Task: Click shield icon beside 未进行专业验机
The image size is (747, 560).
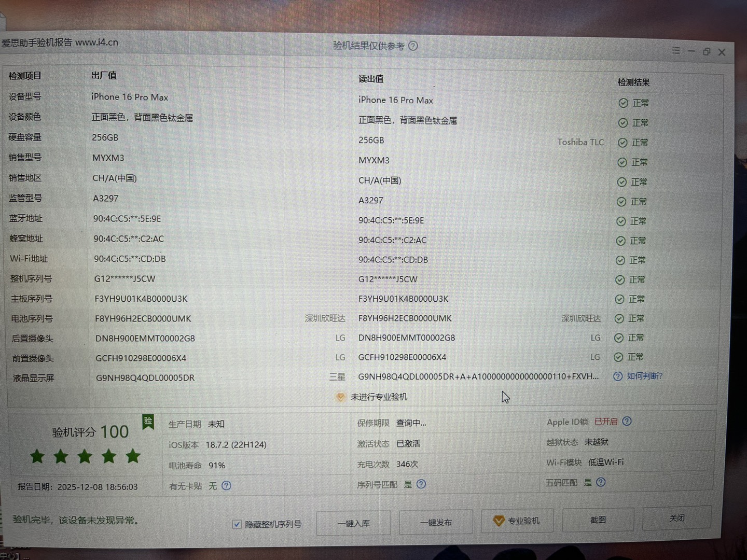Action: click(x=340, y=397)
